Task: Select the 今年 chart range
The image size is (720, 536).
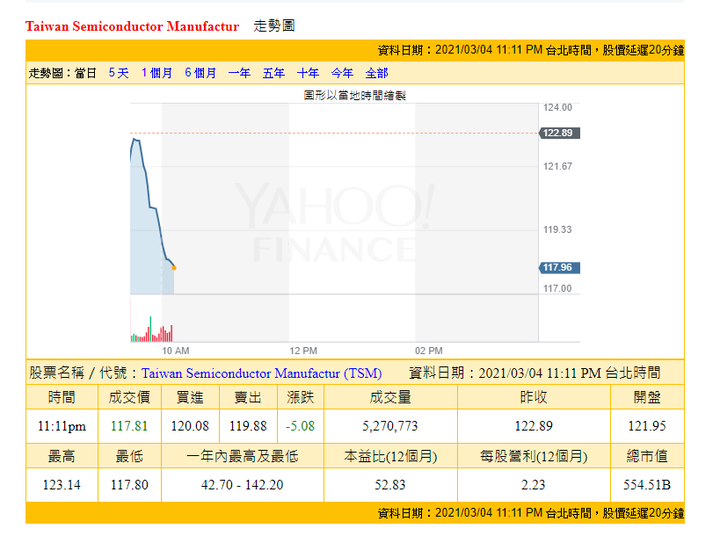Action: pos(342,73)
